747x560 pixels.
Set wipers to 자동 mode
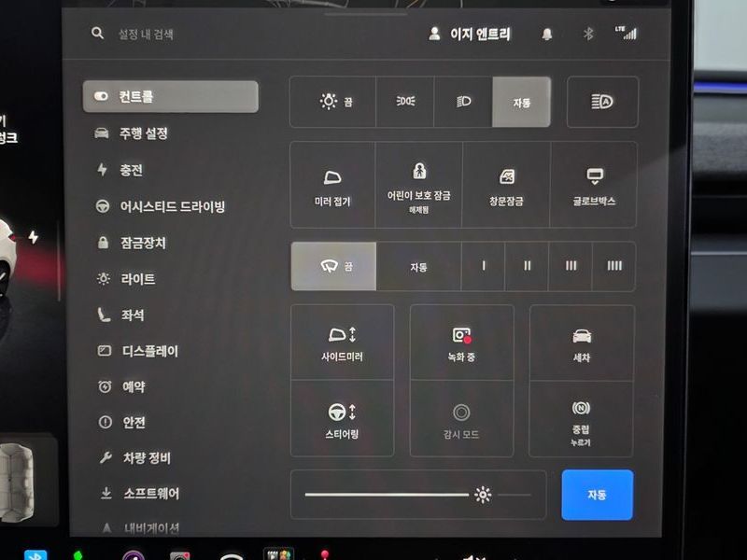pyautogui.click(x=418, y=267)
